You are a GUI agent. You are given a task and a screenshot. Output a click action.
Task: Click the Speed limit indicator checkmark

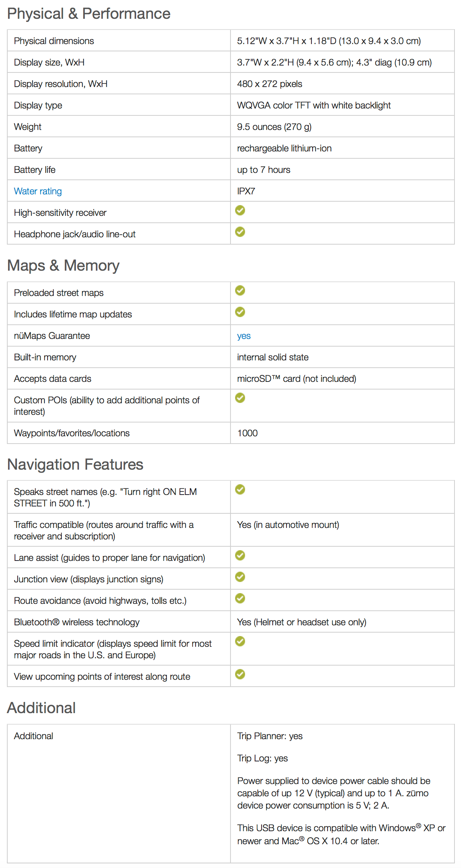tap(240, 641)
